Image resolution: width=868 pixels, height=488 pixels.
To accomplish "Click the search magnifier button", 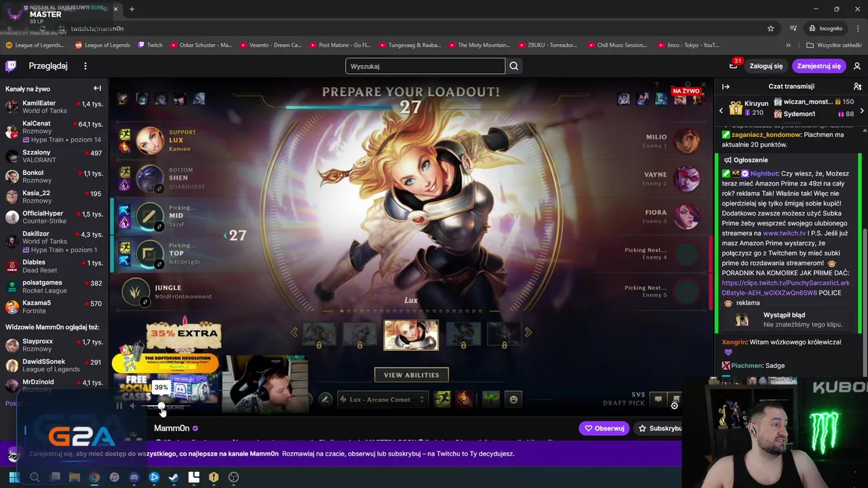I will (x=514, y=66).
